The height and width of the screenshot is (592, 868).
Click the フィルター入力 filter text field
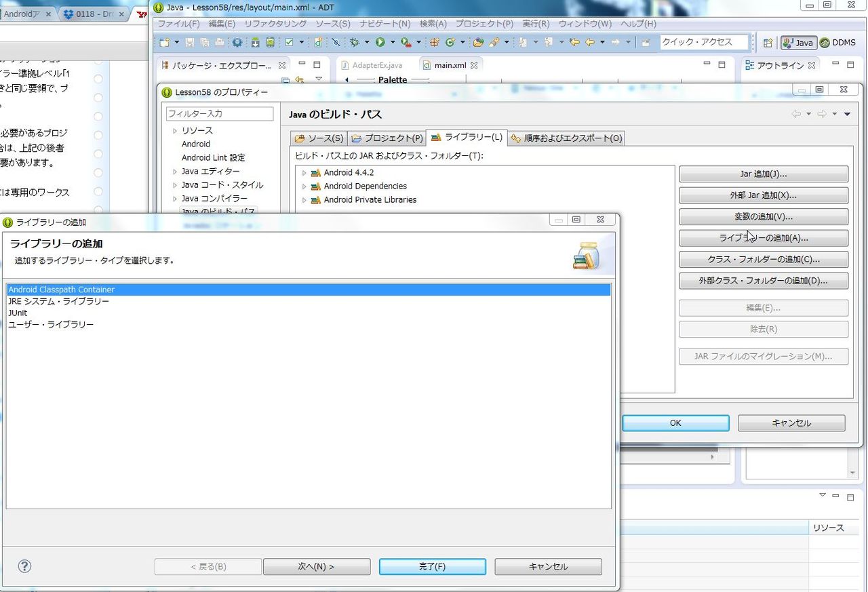(x=220, y=114)
